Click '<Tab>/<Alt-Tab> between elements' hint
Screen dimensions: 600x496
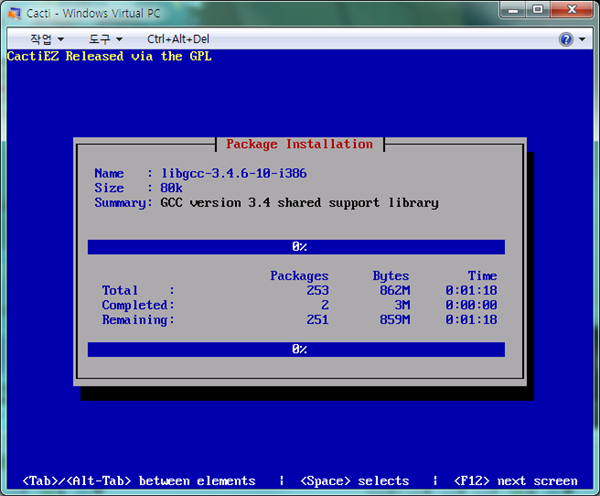[139, 481]
